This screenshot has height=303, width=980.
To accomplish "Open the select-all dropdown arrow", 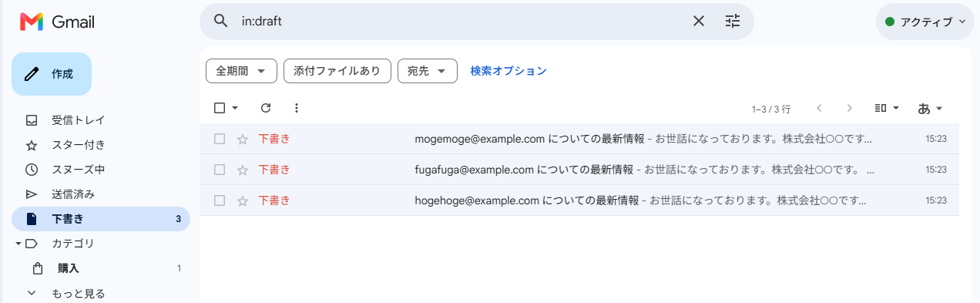I will 235,108.
